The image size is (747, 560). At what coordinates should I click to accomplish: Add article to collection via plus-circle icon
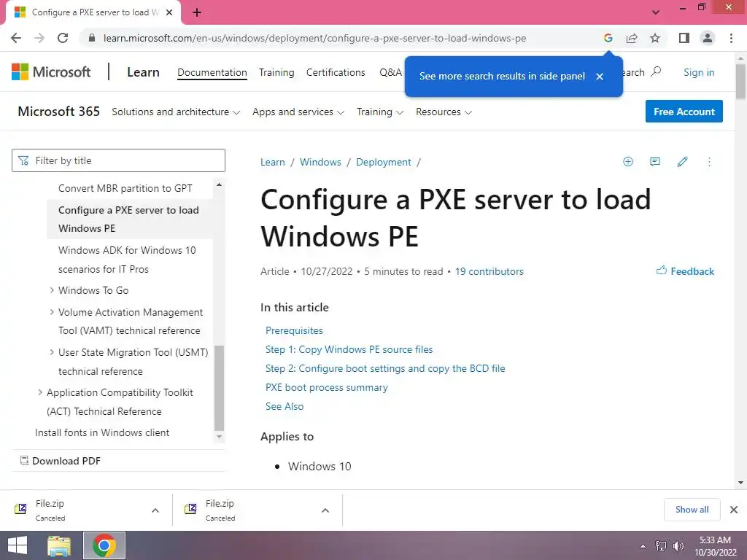[628, 162]
